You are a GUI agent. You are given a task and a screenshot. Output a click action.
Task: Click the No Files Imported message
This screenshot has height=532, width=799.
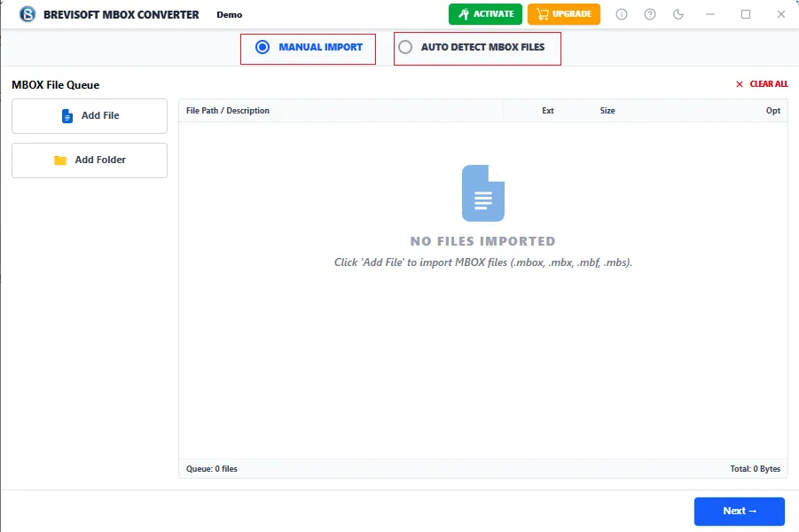[483, 241]
